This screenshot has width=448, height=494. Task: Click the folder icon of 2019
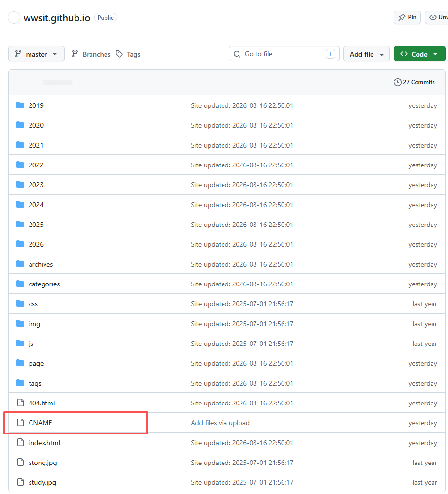click(x=20, y=105)
